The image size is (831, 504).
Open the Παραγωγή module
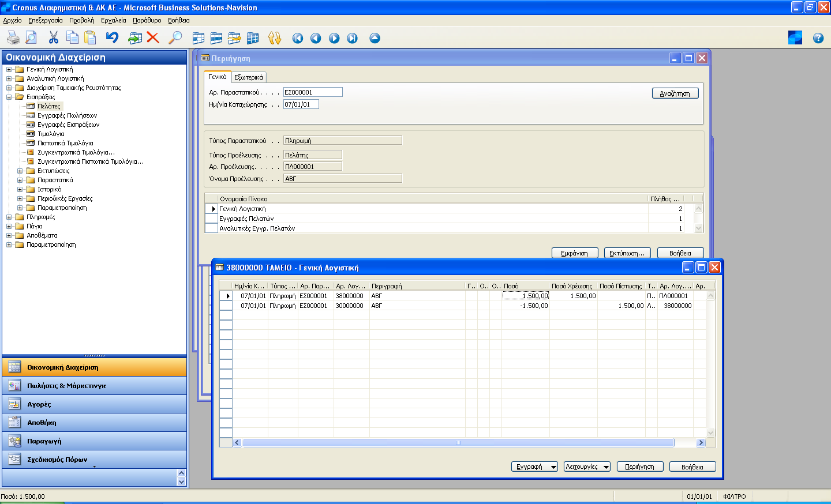click(95, 441)
